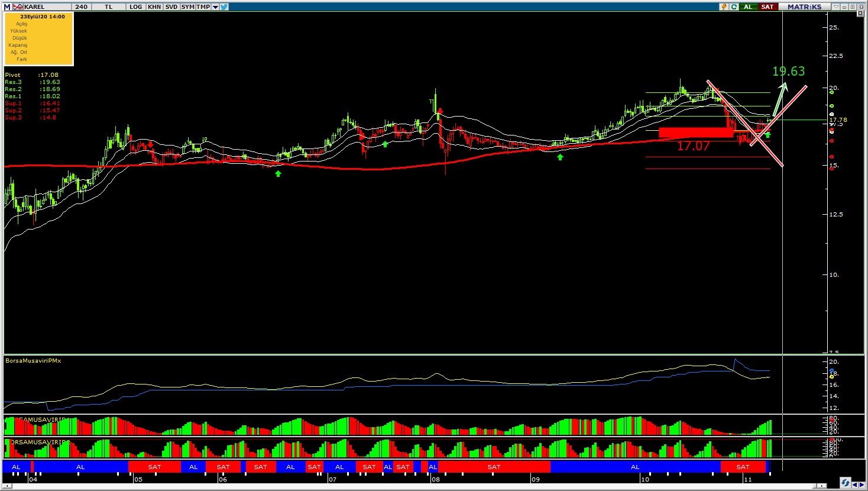Click the orange lightning bolt icon
Screen dimensions: 868x491
pos(724,7)
